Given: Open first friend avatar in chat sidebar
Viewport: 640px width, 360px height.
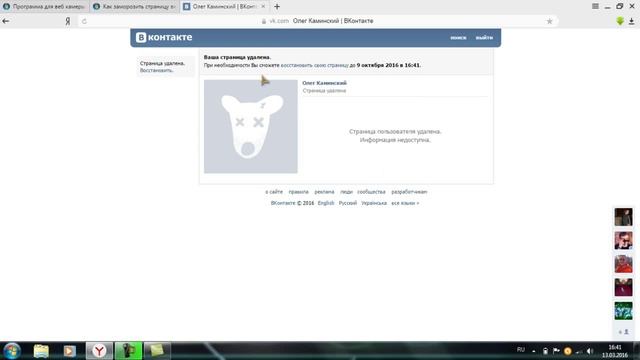Looking at the screenshot, I should [624, 217].
